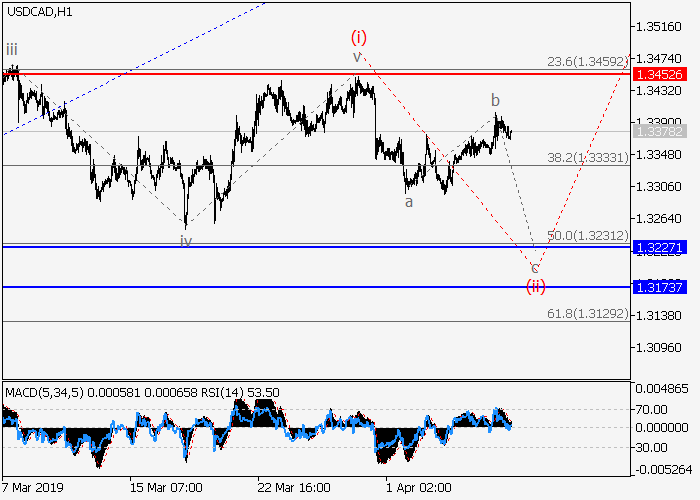The height and width of the screenshot is (500, 700).
Task: Click the wave label b near the peak
Action: [494, 100]
